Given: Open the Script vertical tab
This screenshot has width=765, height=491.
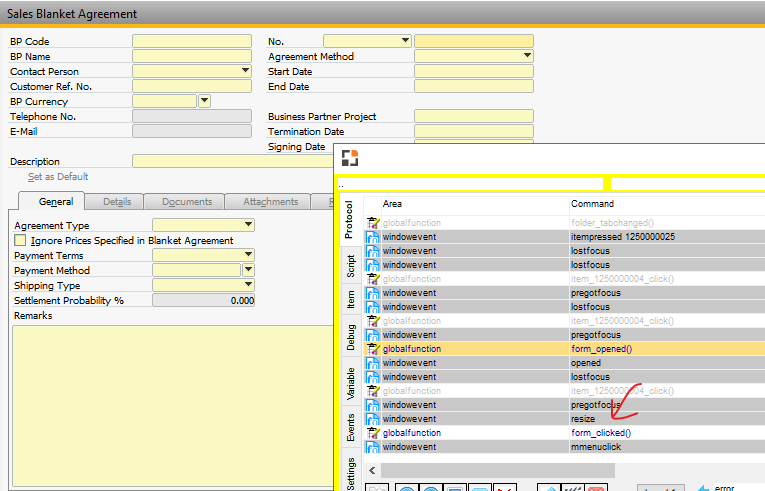Looking at the screenshot, I should point(350,266).
